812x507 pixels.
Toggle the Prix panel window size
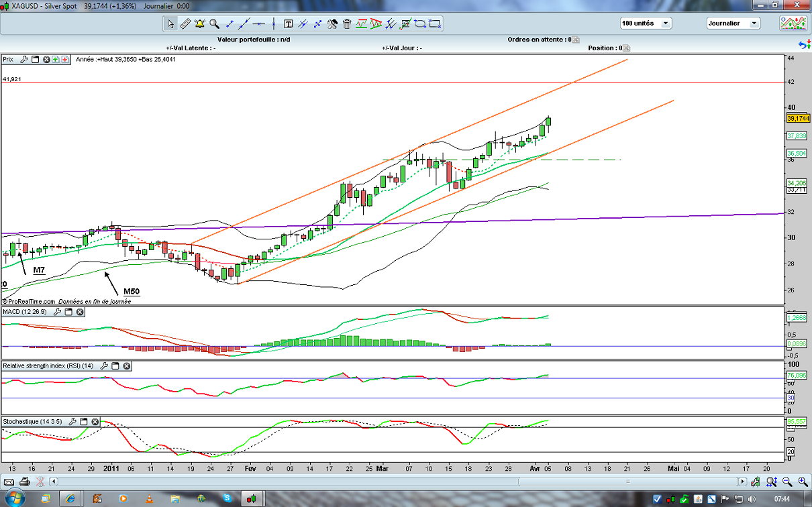click(36, 59)
